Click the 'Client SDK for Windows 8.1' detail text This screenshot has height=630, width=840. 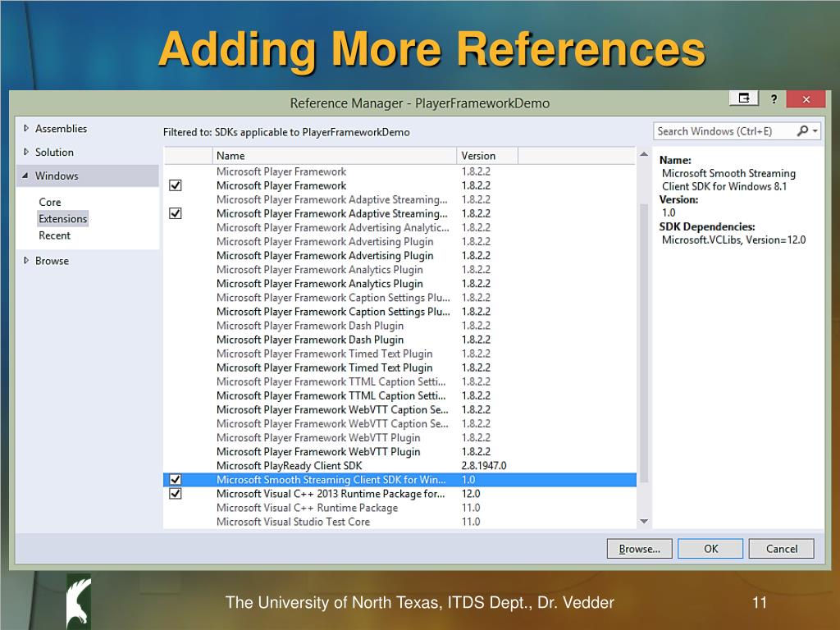click(724, 186)
